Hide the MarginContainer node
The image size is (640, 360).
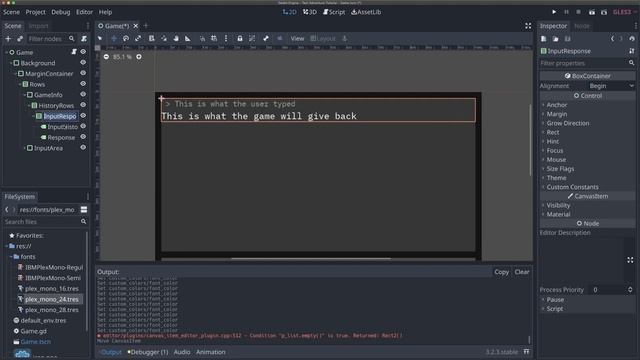pos(83,73)
